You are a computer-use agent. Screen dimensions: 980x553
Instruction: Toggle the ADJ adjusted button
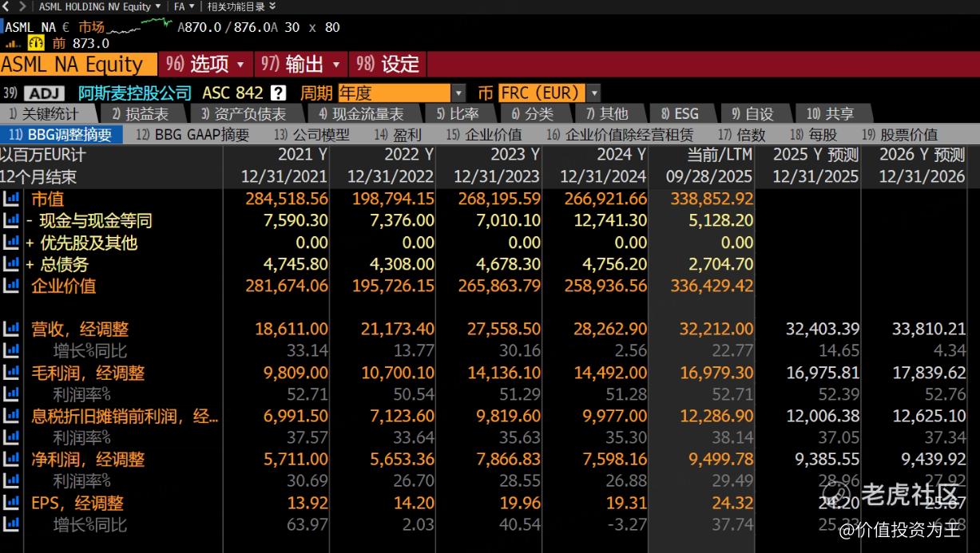coord(44,93)
